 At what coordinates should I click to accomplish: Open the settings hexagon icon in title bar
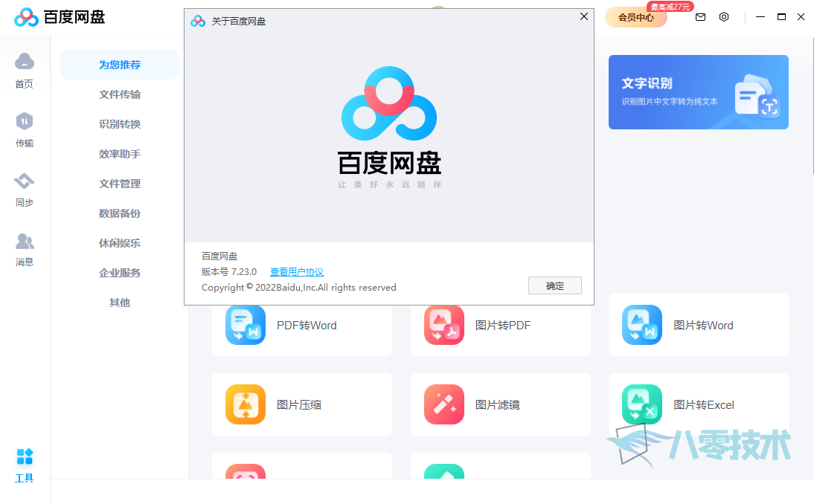click(724, 17)
